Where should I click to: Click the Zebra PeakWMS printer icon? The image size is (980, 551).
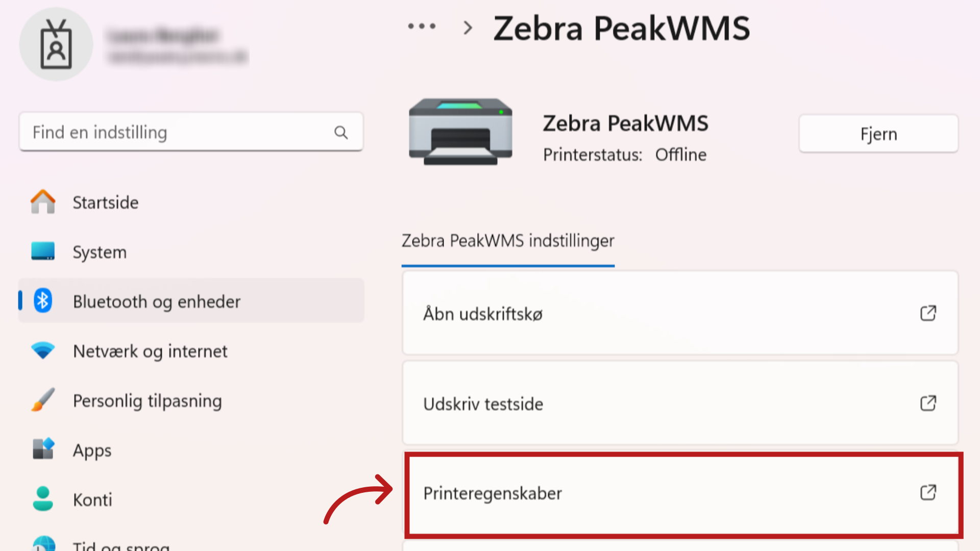click(460, 132)
